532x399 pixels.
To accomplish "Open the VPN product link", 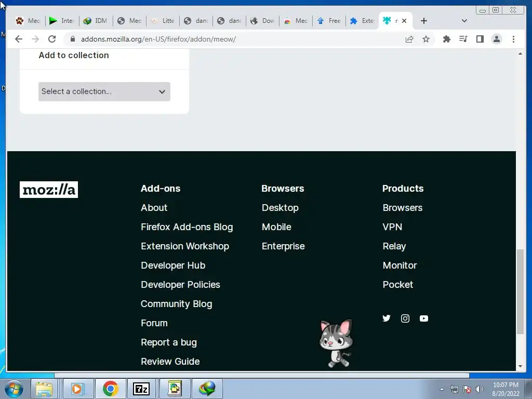I will coord(392,227).
